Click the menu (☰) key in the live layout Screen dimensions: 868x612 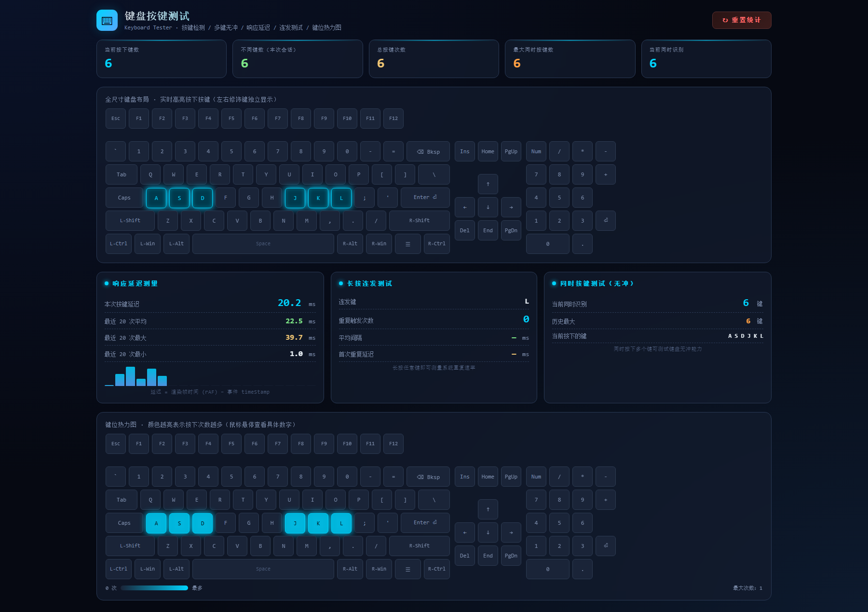click(408, 244)
